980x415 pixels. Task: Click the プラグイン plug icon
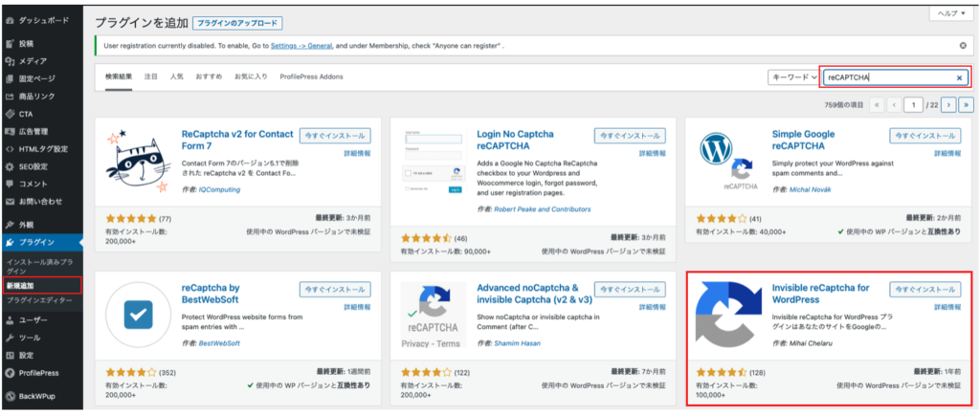point(10,243)
